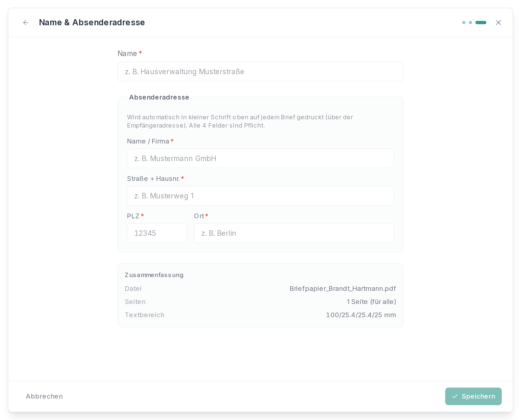The image size is (521, 420).
Task: Go back using the left arrow icon
Action: coord(26,23)
